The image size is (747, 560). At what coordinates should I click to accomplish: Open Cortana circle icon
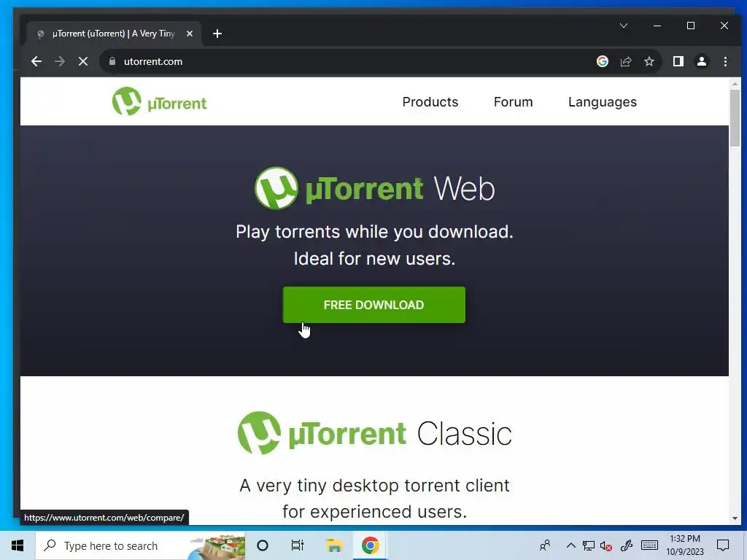(263, 545)
